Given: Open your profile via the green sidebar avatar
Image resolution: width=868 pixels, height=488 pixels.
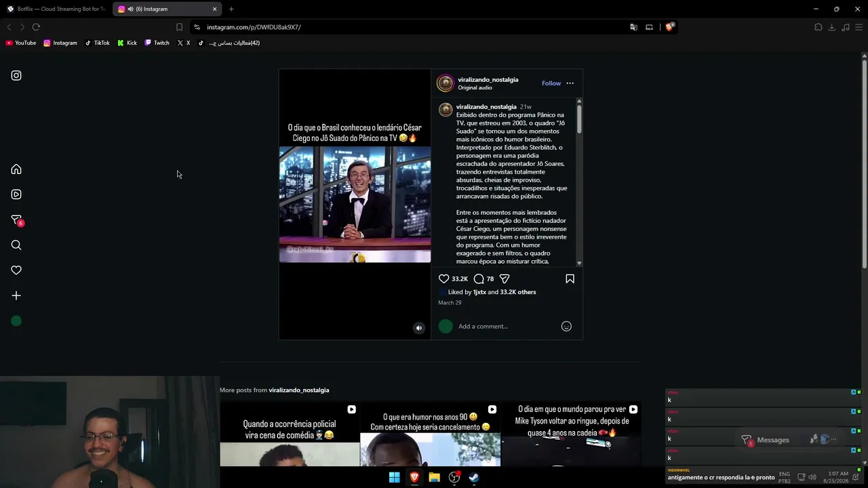Looking at the screenshot, I should [x=16, y=321].
